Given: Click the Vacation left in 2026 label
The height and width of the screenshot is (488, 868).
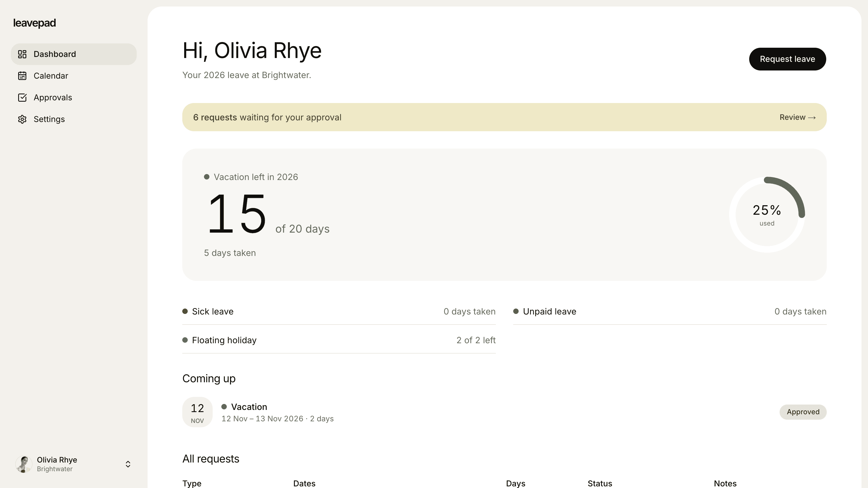Looking at the screenshot, I should [256, 177].
